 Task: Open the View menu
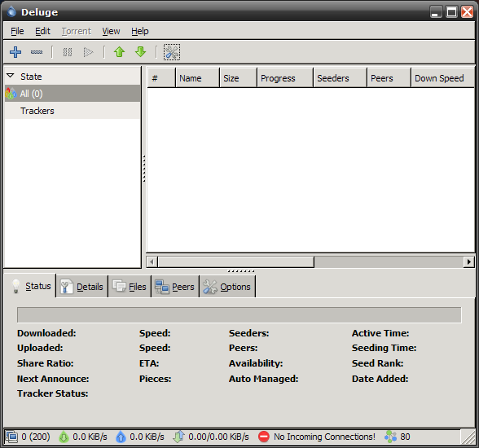tap(111, 31)
